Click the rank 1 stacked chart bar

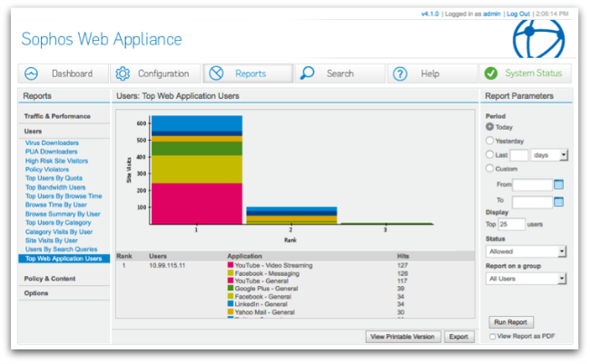click(x=197, y=170)
